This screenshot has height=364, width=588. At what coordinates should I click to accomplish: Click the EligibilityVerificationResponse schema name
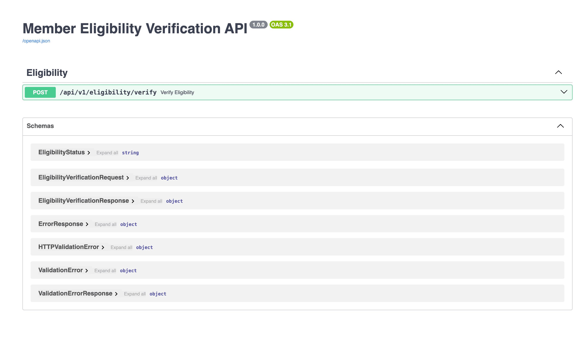point(83,201)
